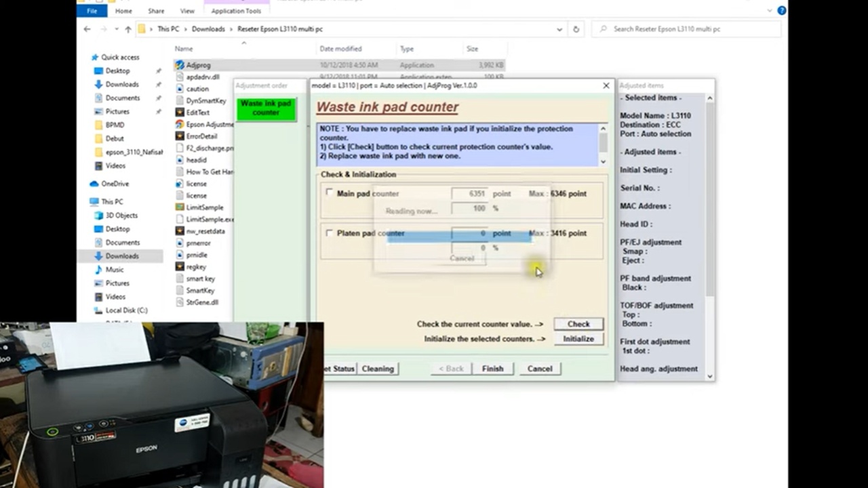Refresh the Explorer folder view
Viewport: 868px width, 488px height.
[576, 29]
